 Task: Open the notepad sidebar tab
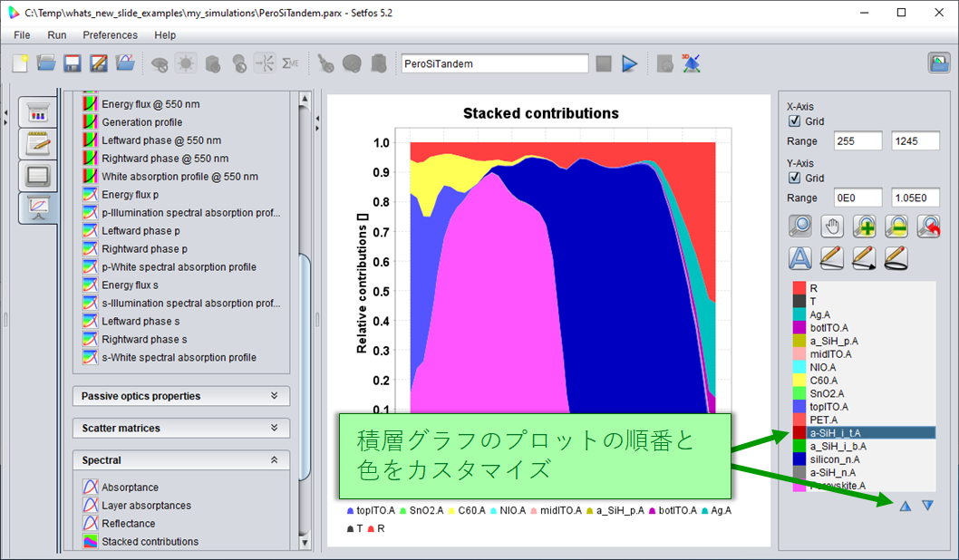(38, 144)
